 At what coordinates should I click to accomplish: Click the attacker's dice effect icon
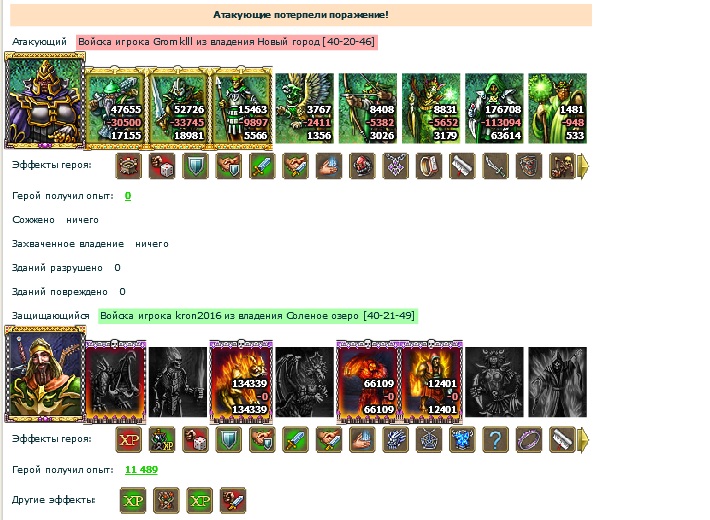point(162,166)
